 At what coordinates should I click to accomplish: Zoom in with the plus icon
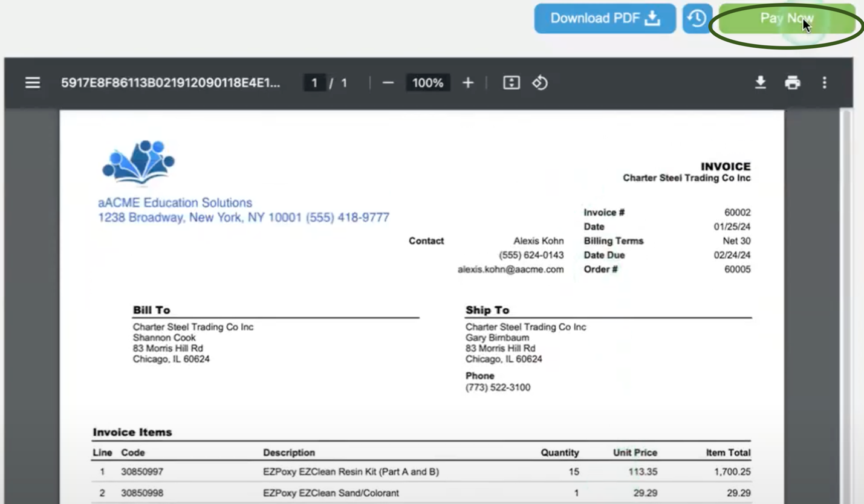pos(468,83)
